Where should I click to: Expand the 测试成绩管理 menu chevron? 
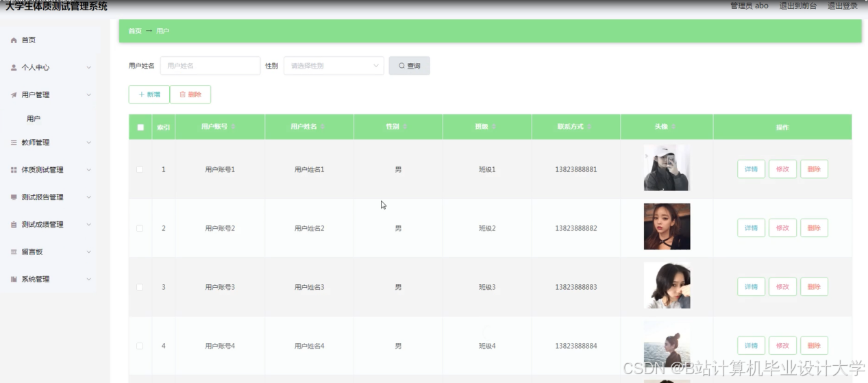(x=89, y=225)
